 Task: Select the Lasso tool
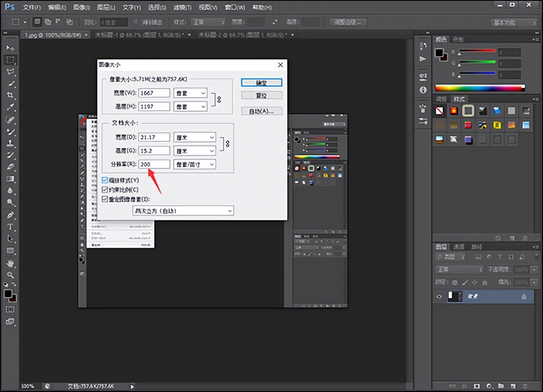click(x=10, y=72)
